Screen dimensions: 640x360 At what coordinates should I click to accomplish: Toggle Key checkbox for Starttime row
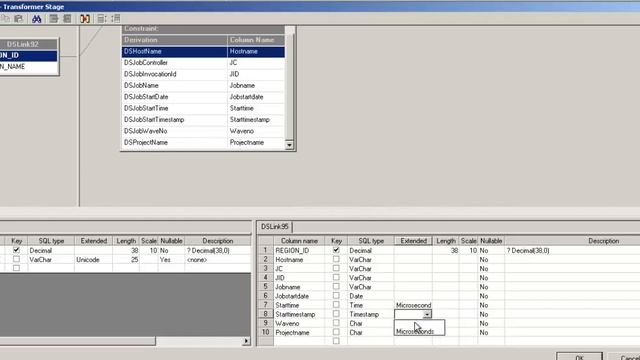[x=336, y=304]
